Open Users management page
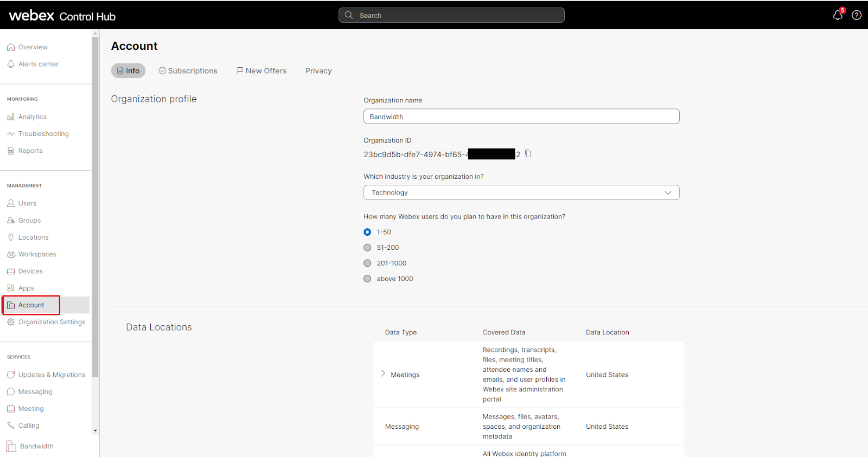 click(x=27, y=203)
